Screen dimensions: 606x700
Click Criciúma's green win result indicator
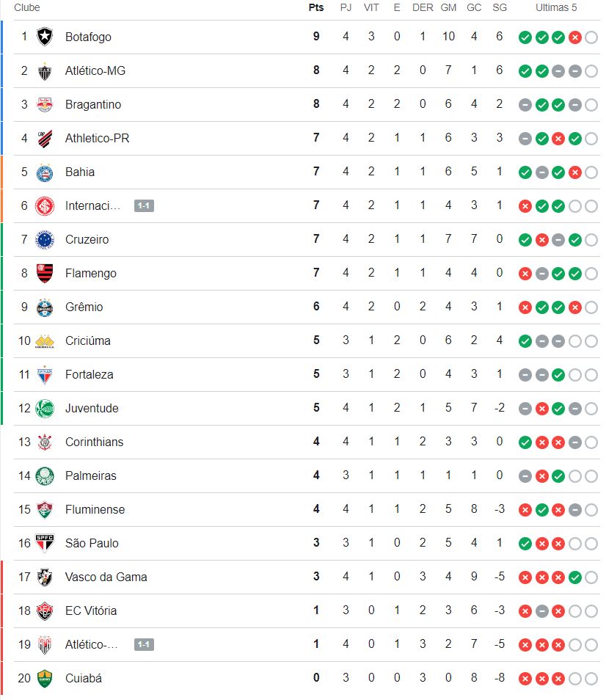(525, 341)
